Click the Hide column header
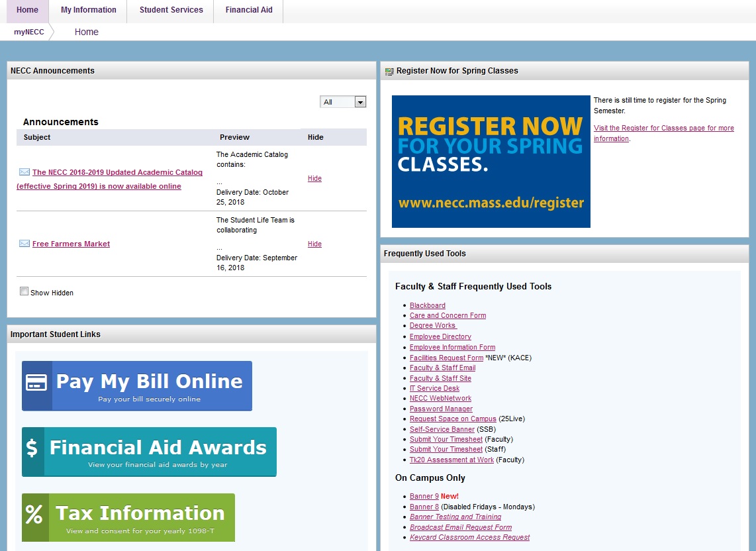Image resolution: width=756 pixels, height=551 pixels. (315, 137)
